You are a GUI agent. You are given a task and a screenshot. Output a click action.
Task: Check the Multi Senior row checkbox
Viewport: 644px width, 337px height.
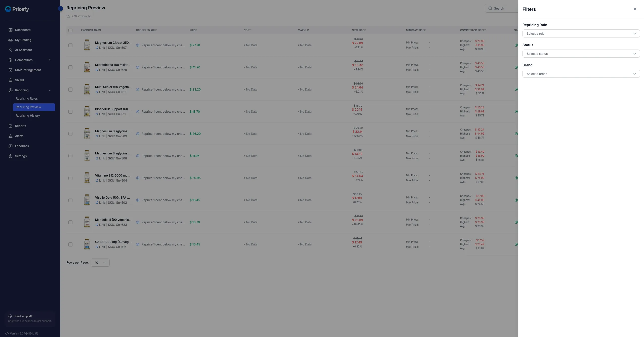[x=70, y=90]
